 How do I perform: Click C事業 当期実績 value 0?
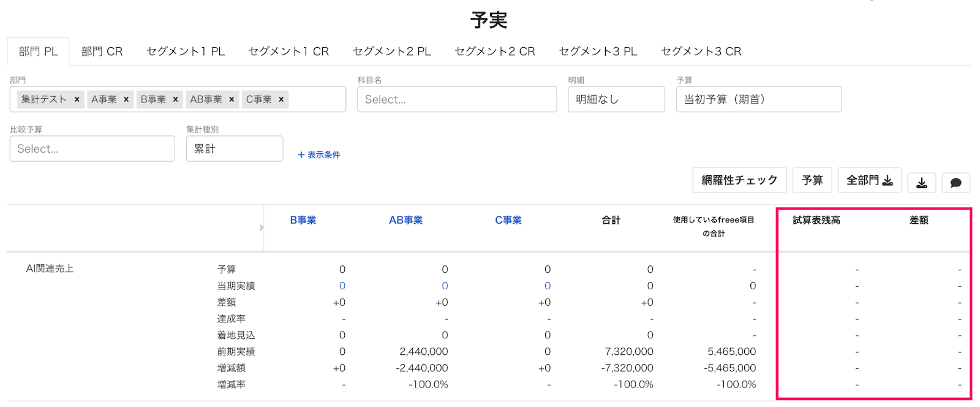[548, 286]
